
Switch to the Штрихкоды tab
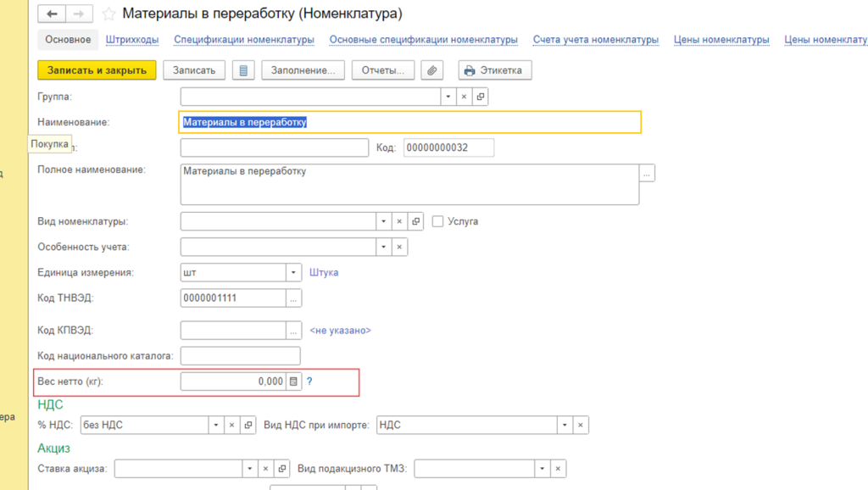(x=132, y=40)
